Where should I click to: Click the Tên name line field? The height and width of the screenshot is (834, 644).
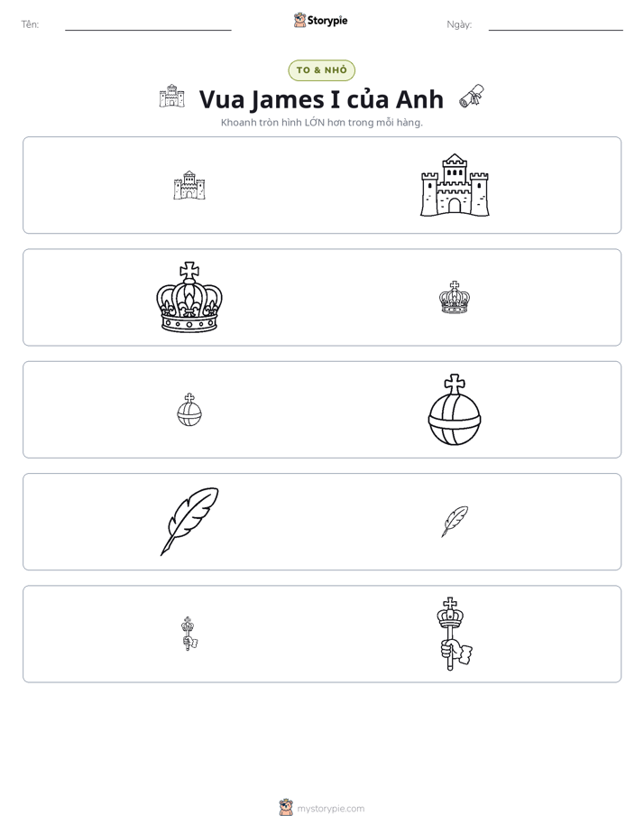148,24
